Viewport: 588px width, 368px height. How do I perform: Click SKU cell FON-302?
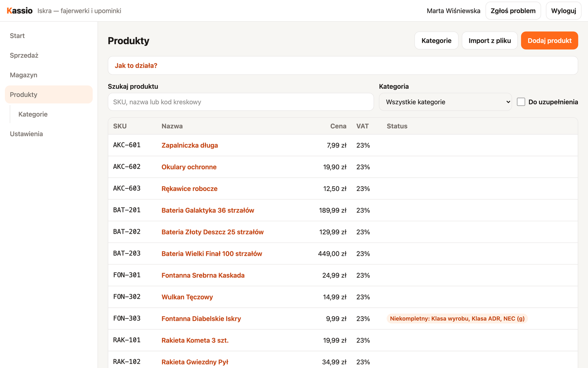127,297
